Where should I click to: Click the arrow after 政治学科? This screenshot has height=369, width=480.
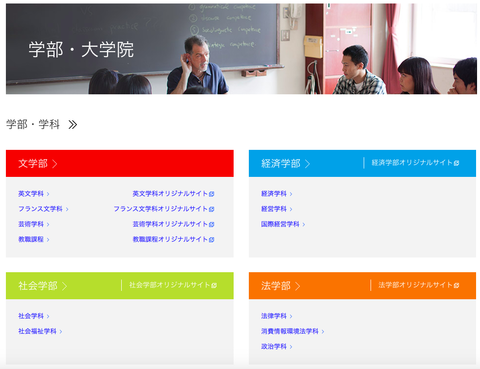click(x=291, y=347)
